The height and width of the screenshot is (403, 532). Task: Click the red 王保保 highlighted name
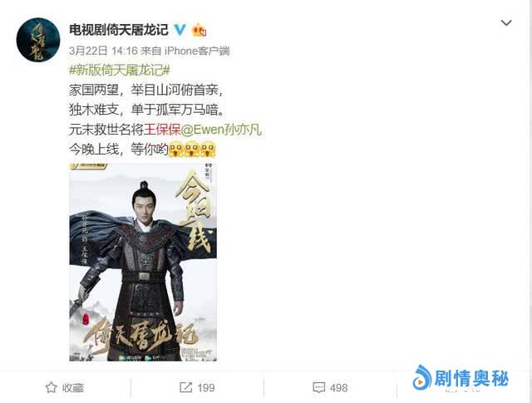(162, 130)
